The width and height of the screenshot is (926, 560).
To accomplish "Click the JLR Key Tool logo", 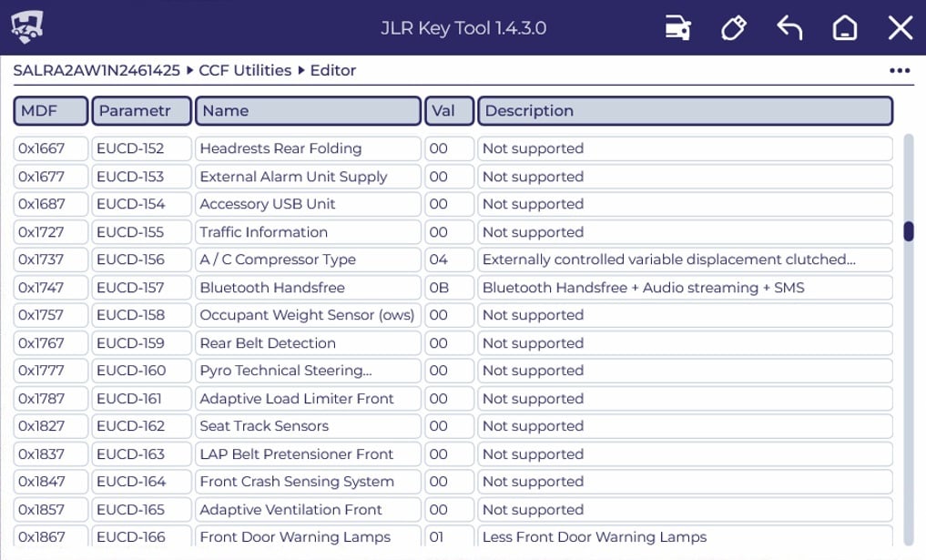I will (x=28, y=28).
